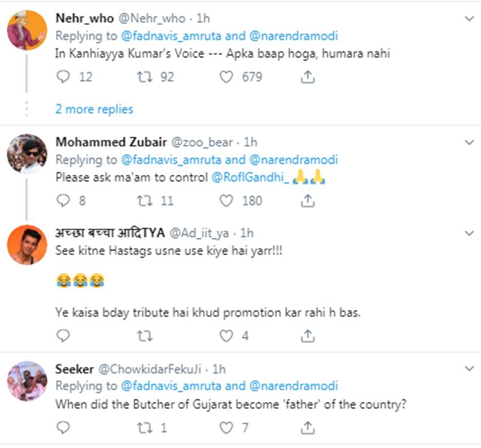This screenshot has width=481, height=448.
Task: Open the caret menu on Mohammed Zubair's tweet
Action: [x=469, y=142]
